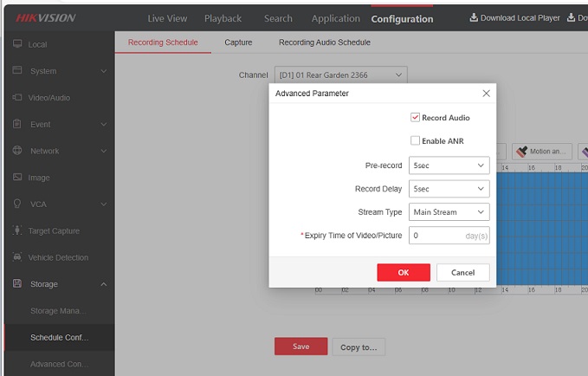588x376 pixels.
Task: Click the Network globe icon
Action: pyautogui.click(x=17, y=151)
